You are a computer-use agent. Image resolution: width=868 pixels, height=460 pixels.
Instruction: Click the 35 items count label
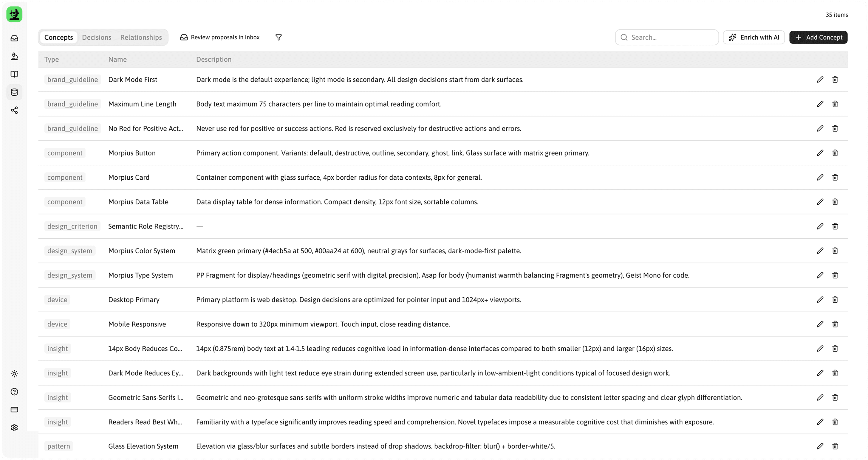(837, 15)
